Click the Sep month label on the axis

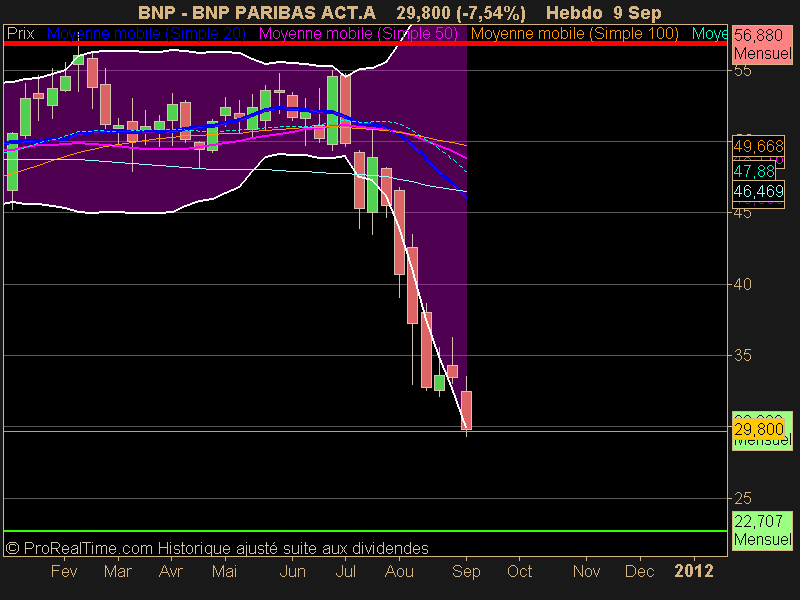[466, 571]
